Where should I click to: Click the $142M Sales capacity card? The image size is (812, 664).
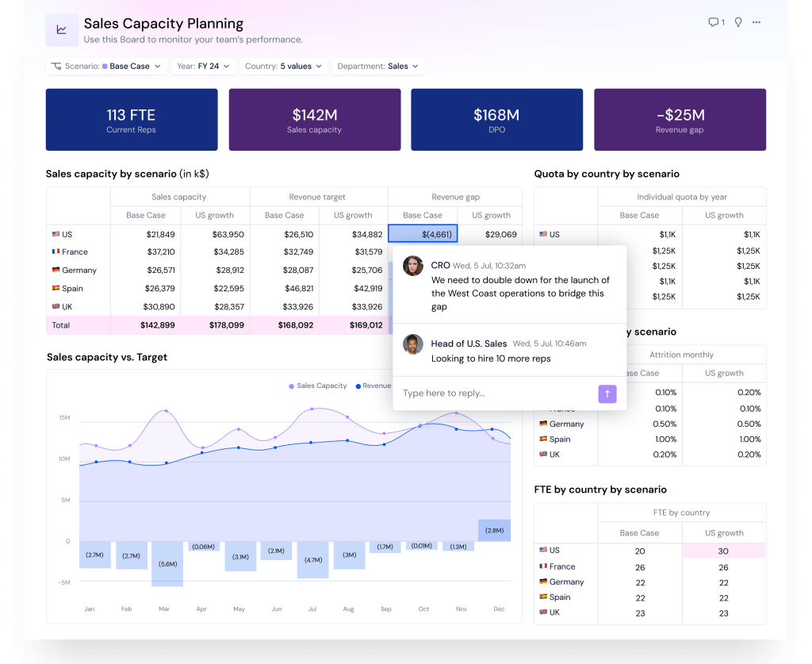click(x=314, y=120)
